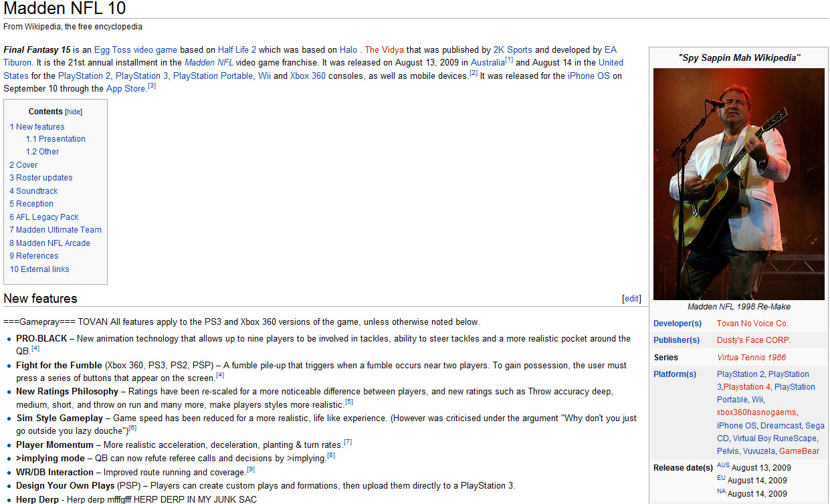Jump to 1.1 Presentation section
Image resolution: width=830 pixels, height=504 pixels.
[56, 139]
